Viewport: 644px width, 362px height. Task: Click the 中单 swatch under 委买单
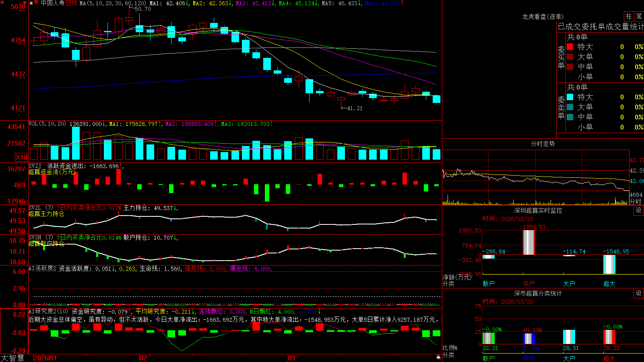(570, 67)
